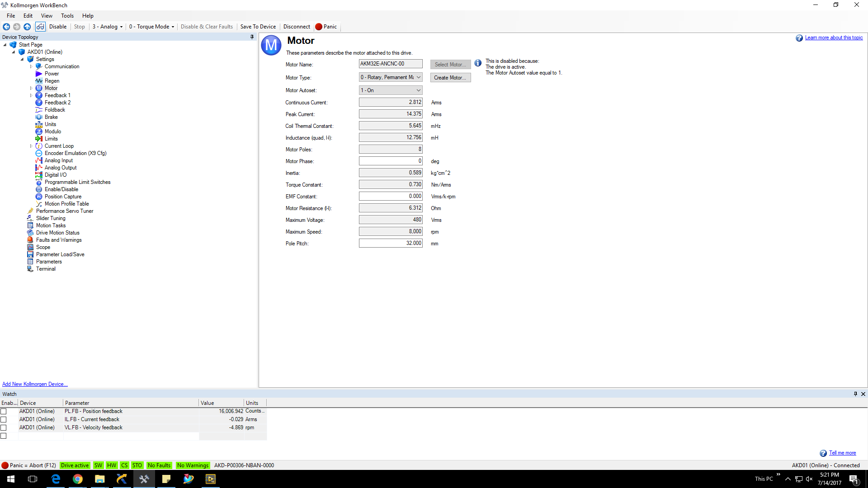Click the help icon next to Learn more
Viewport: 868px width, 488px height.
799,38
